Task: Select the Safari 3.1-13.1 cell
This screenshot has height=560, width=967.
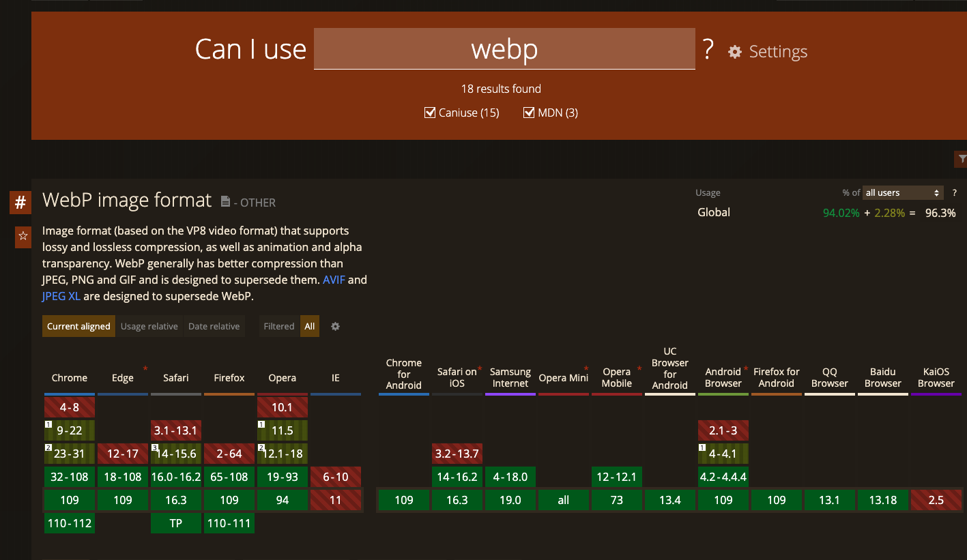Action: click(176, 430)
